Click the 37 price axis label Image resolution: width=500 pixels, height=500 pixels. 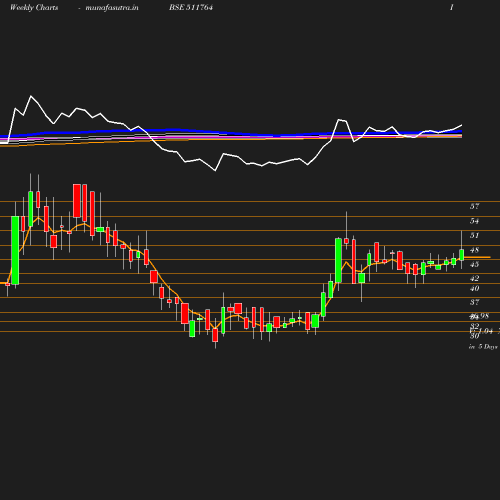tap(474, 302)
